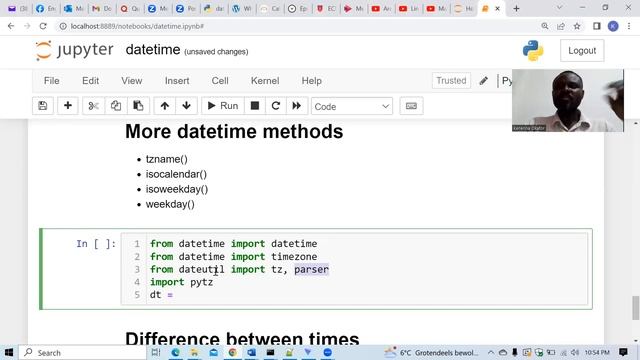Viewport: 640px width, 360px height.
Task: Go back in browser history
Action: tap(11, 26)
